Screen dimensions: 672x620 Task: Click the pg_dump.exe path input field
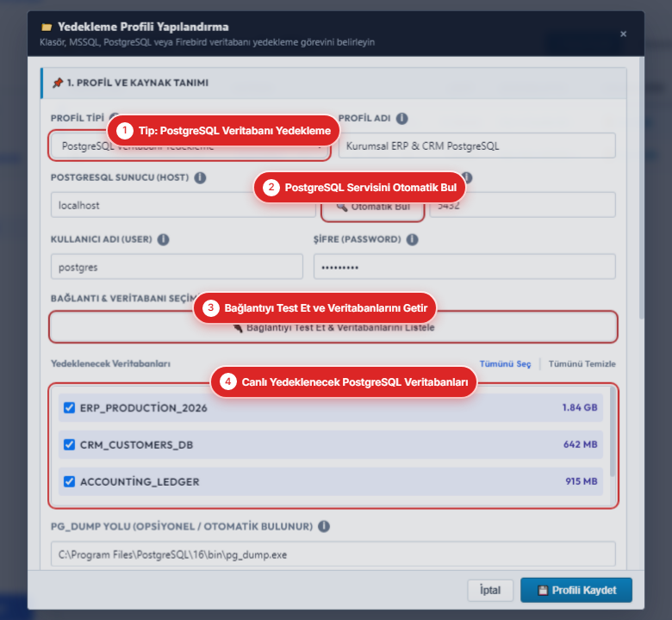pos(333,555)
